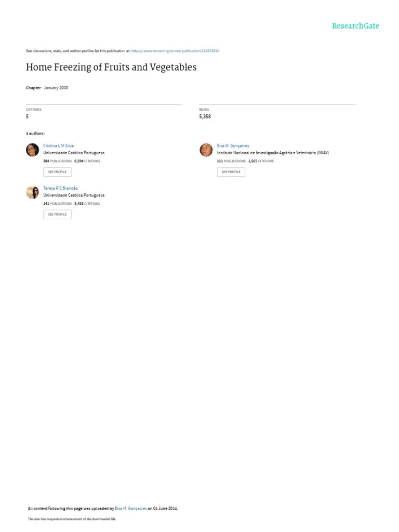Click SEE PROFILE under Cristina L M Silva

coord(57,172)
